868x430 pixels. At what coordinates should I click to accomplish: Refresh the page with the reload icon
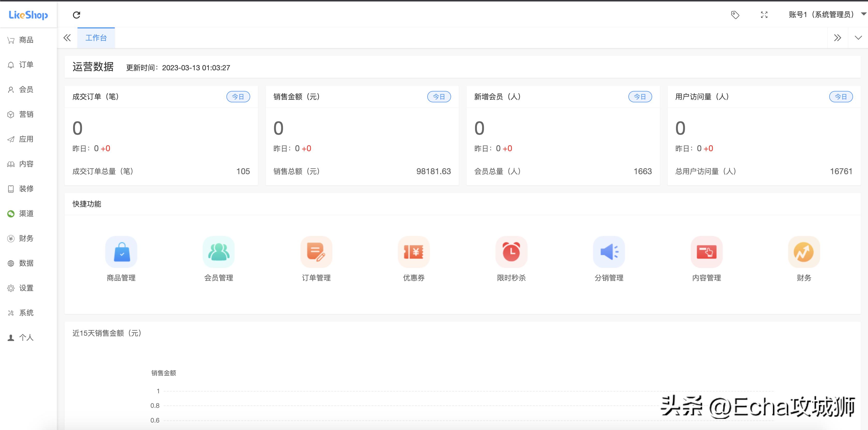[x=77, y=15]
